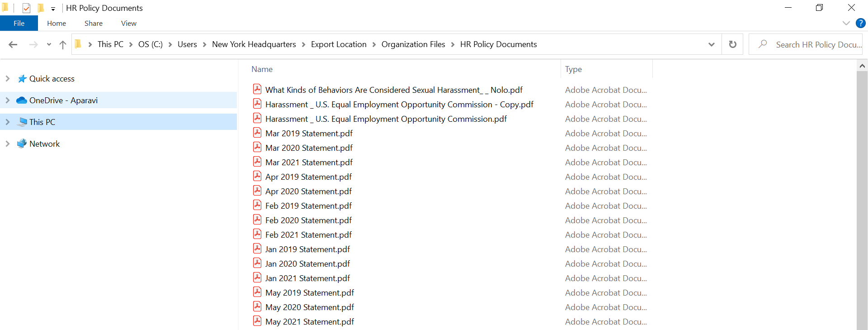868x330 pixels.
Task: Expand the Quick access tree node
Action: (x=7, y=79)
